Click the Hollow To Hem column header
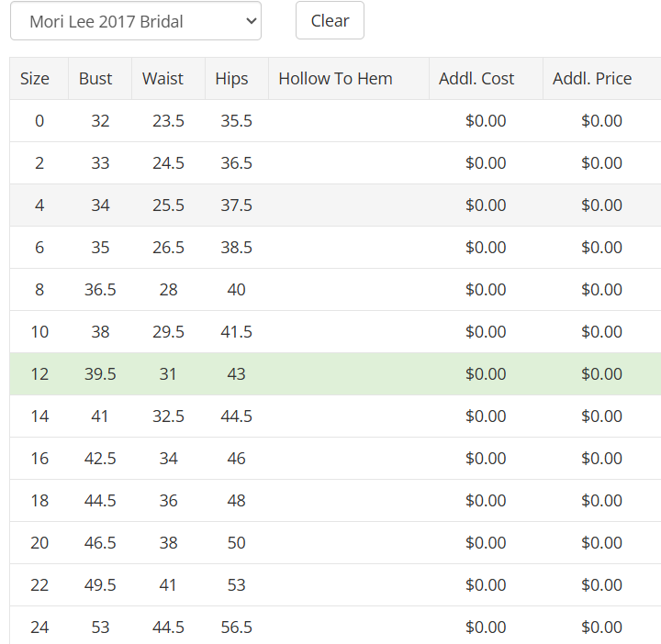Image resolution: width=661 pixels, height=644 pixels. pyautogui.click(x=335, y=79)
